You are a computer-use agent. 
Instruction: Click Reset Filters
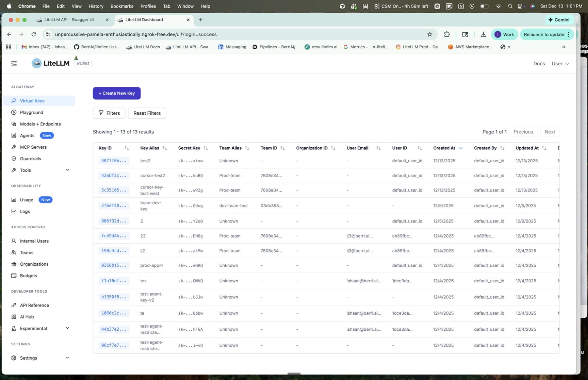(x=147, y=113)
